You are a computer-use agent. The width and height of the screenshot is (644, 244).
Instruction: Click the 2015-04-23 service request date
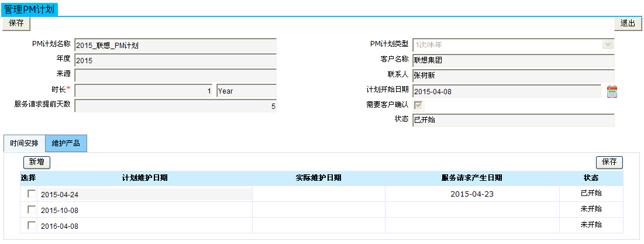[x=472, y=194]
